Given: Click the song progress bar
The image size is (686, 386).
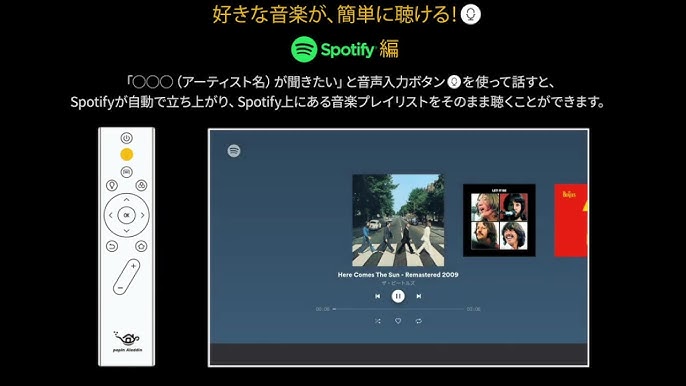Looking at the screenshot, I should 398,309.
